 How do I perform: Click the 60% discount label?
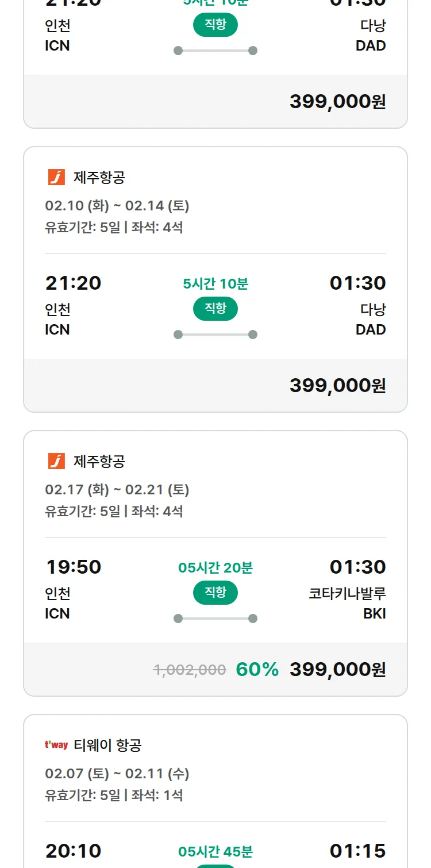click(x=257, y=669)
